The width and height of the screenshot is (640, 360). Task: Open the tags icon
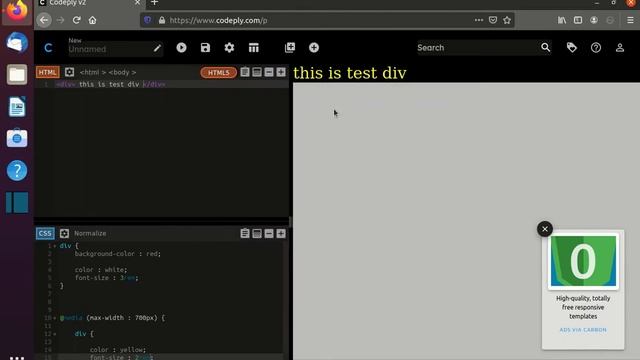[x=572, y=48]
